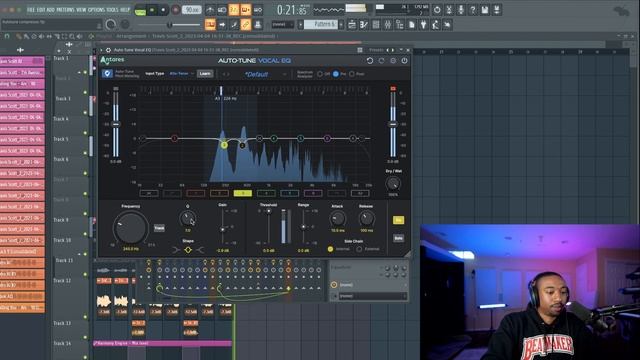Click the tempo field showing 90

pos(191,10)
